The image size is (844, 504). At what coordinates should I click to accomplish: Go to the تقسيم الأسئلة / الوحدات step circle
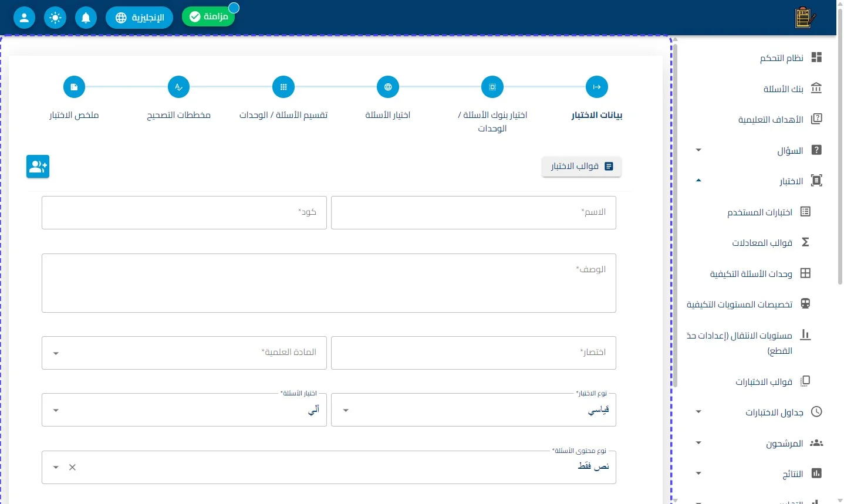point(283,87)
